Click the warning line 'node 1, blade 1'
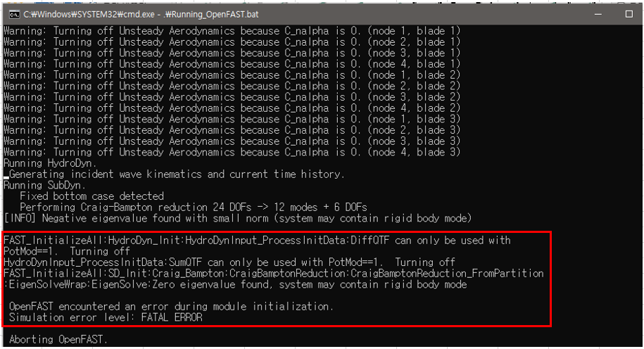The height and width of the screenshot is (349, 644). pyautogui.click(x=232, y=31)
